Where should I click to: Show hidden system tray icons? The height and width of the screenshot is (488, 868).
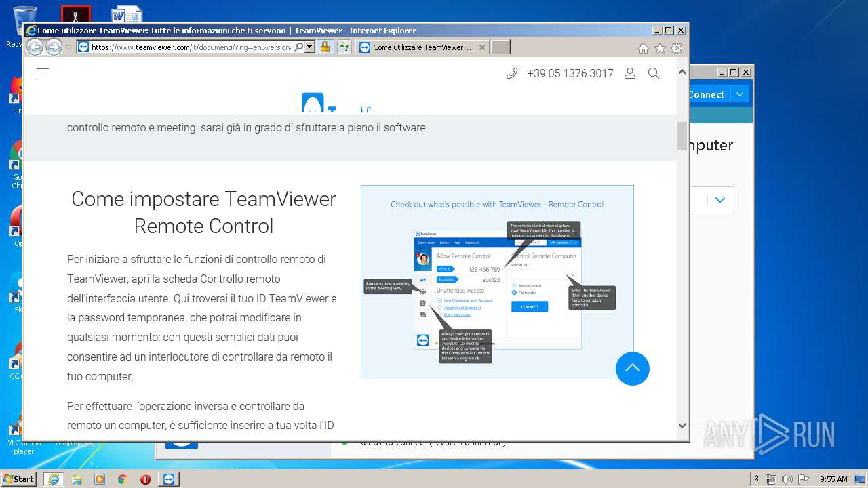(757, 479)
